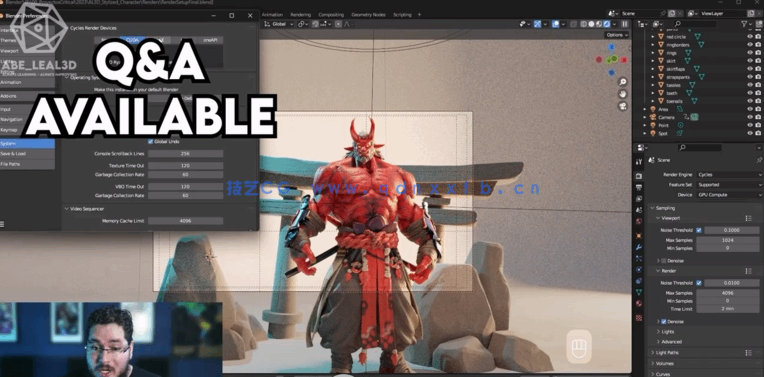764x377 pixels.
Task: Open the Object Data properties tab icon
Action: tap(639, 292)
